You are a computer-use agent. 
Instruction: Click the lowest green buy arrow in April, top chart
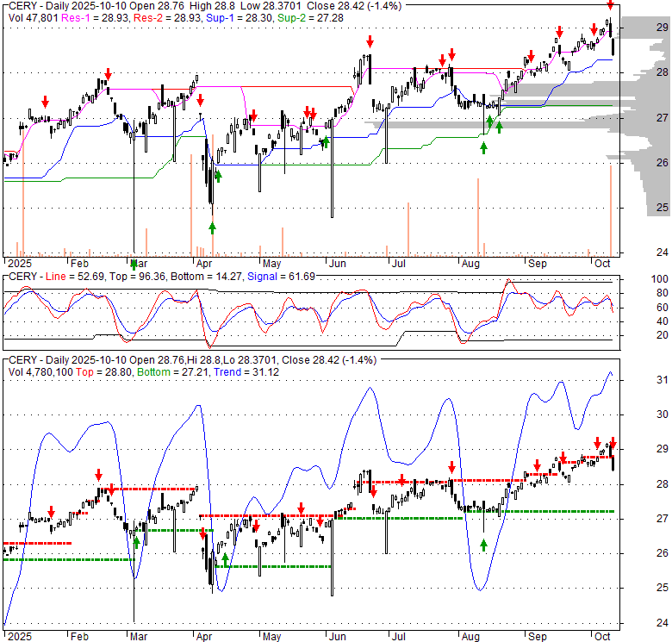pyautogui.click(x=212, y=228)
